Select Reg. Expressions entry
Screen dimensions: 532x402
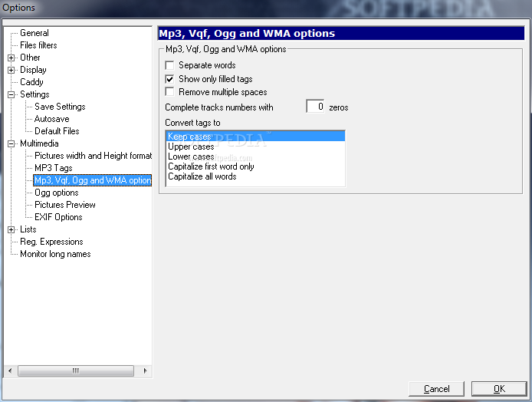point(51,242)
